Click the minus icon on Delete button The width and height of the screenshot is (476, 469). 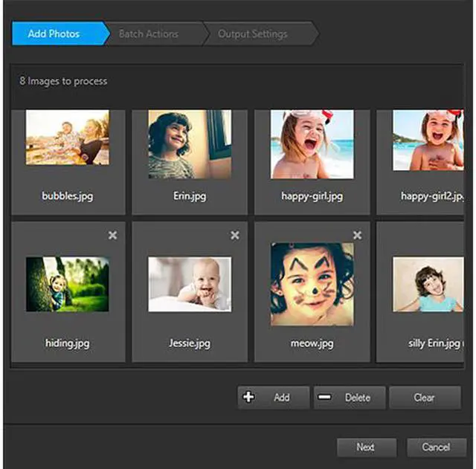pos(325,398)
